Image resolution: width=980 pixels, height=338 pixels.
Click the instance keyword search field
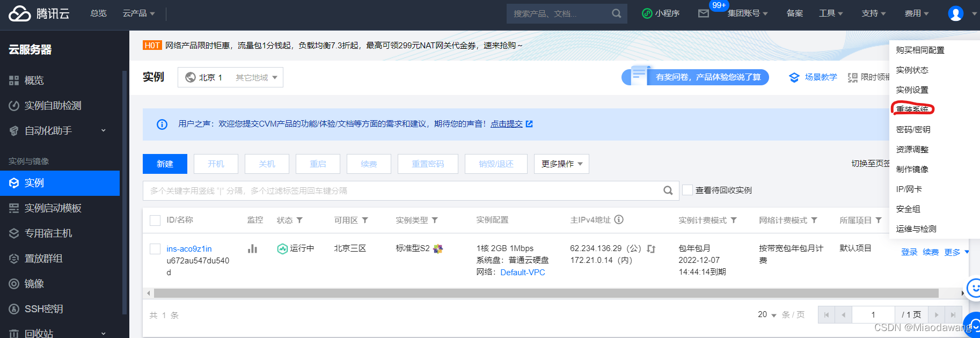click(403, 190)
